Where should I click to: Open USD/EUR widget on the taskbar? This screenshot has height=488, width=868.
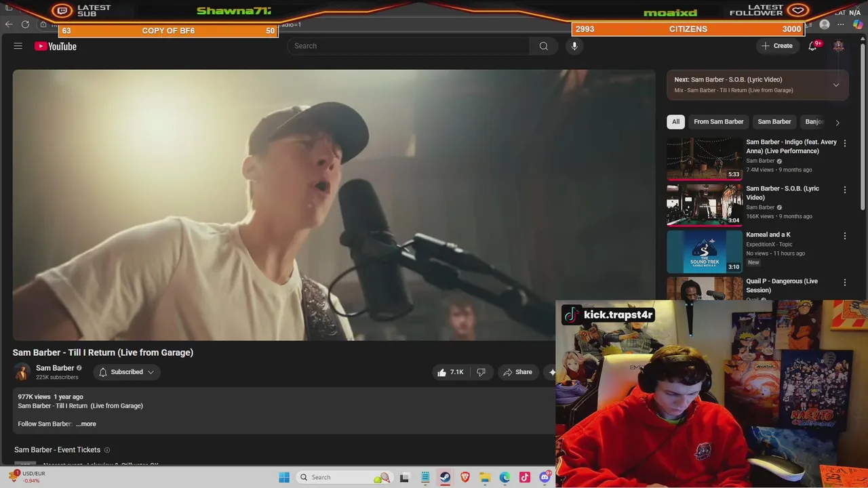(x=27, y=477)
